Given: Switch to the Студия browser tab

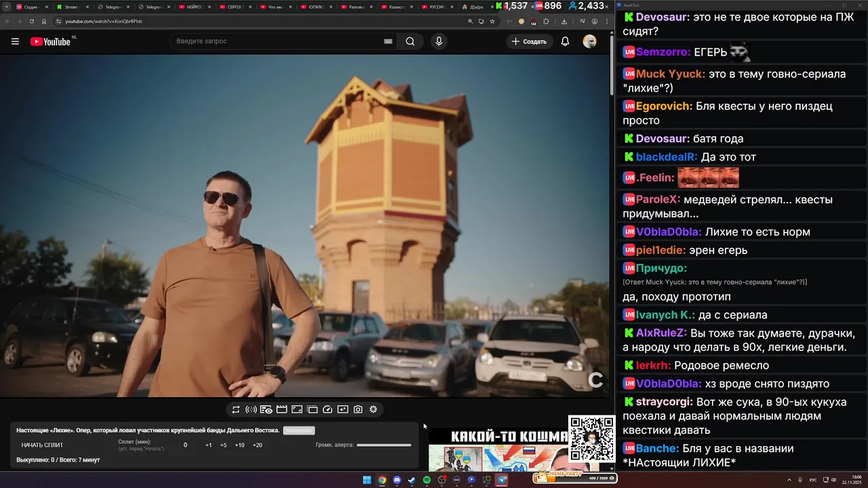Looking at the screenshot, I should point(31,7).
